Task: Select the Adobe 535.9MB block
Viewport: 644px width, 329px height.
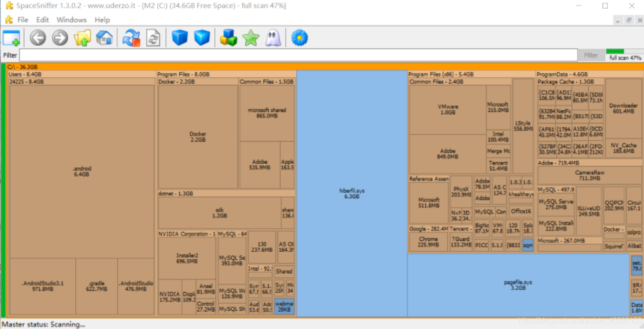Action: point(260,164)
